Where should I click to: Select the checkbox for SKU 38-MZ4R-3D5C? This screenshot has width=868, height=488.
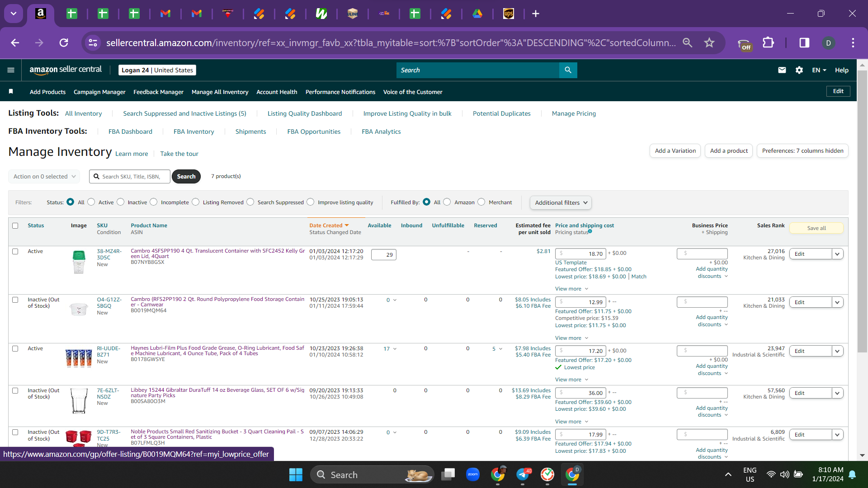point(15,251)
